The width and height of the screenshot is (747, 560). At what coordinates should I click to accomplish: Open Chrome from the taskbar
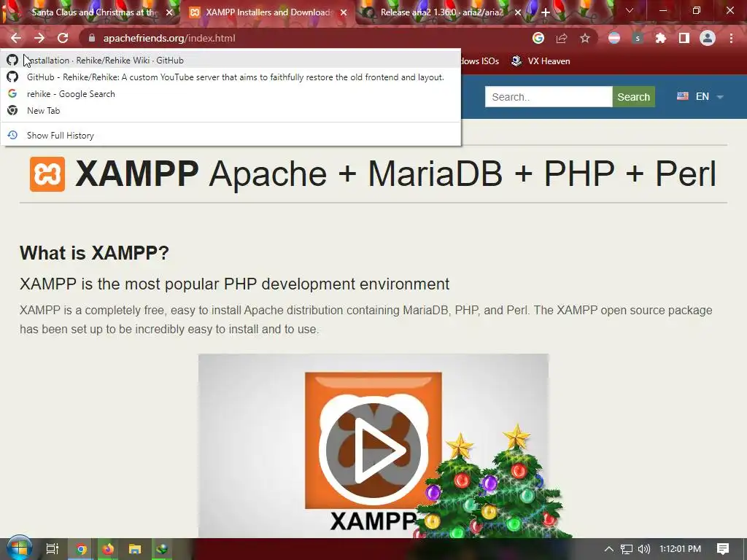pyautogui.click(x=81, y=549)
